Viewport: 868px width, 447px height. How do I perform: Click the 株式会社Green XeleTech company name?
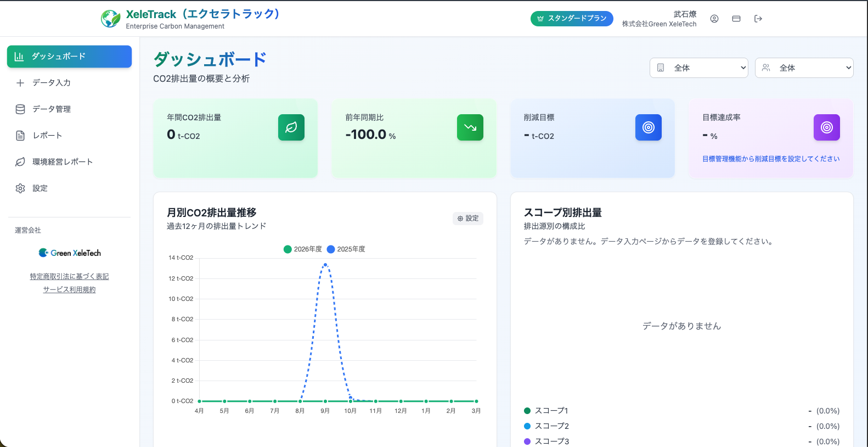pyautogui.click(x=660, y=24)
